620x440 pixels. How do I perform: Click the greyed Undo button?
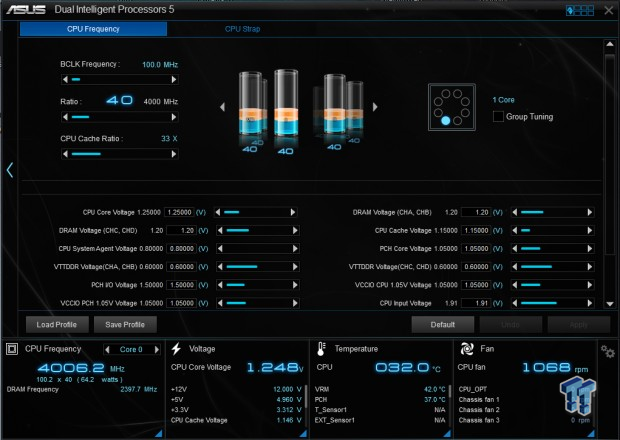tap(510, 325)
